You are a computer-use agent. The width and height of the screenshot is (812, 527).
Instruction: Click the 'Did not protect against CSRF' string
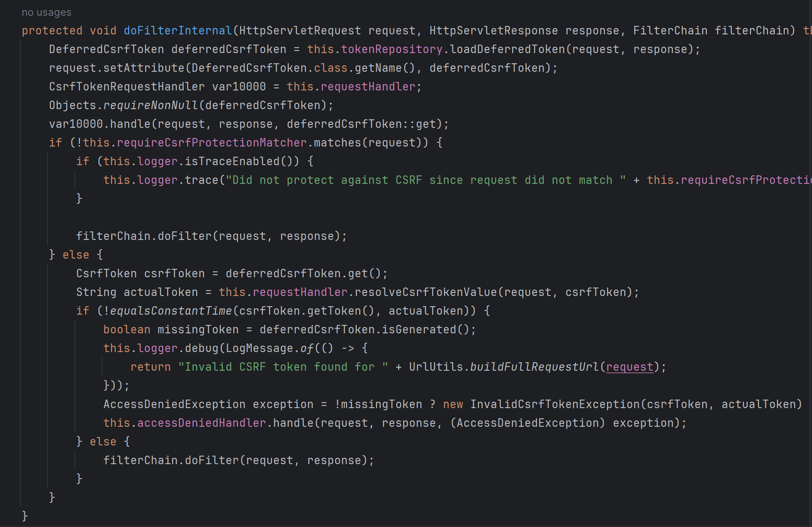426,180
